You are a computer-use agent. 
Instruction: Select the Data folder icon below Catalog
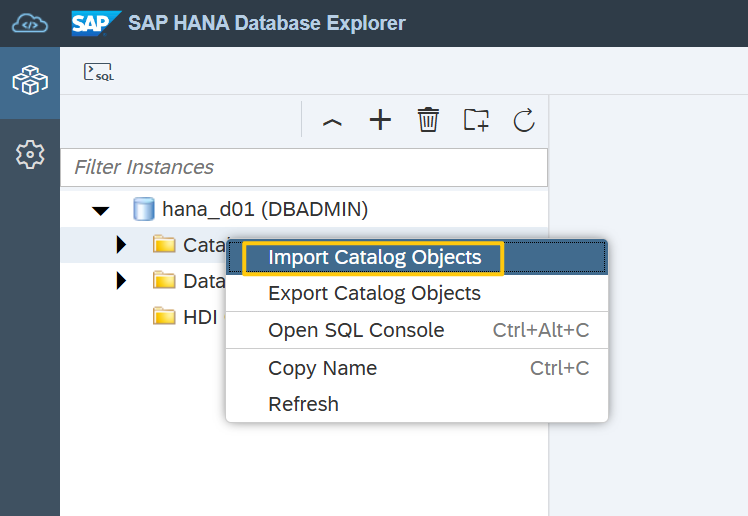click(x=164, y=279)
